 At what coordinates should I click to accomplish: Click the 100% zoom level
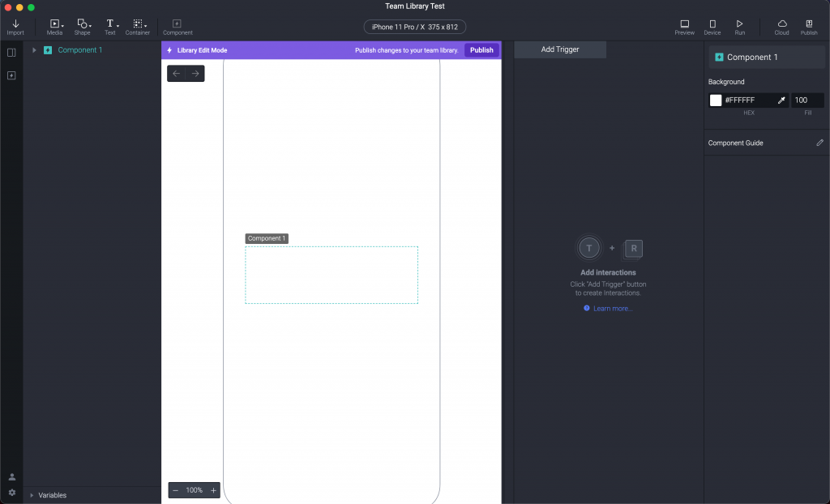point(195,491)
